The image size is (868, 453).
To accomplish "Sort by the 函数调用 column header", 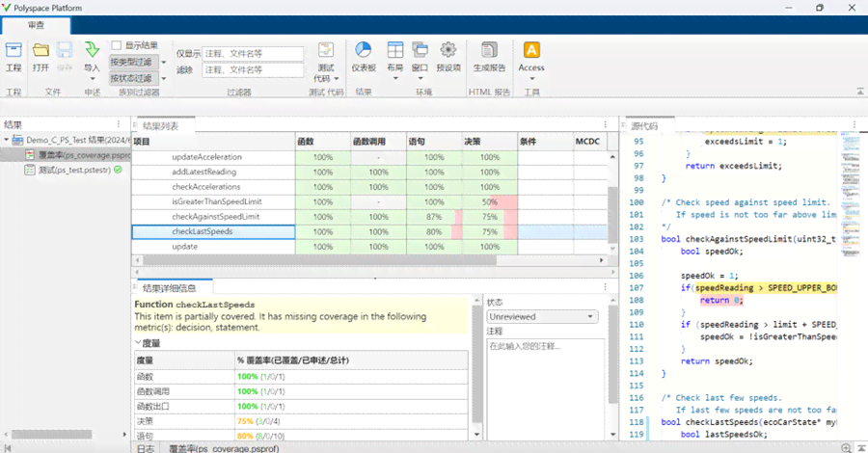I will 378,142.
